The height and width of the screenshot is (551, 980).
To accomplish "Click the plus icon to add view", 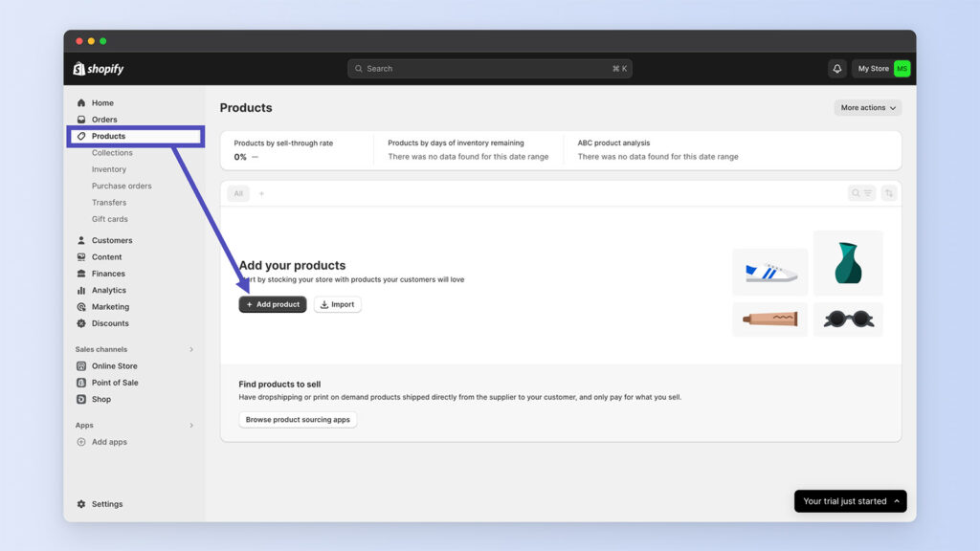I will [261, 193].
